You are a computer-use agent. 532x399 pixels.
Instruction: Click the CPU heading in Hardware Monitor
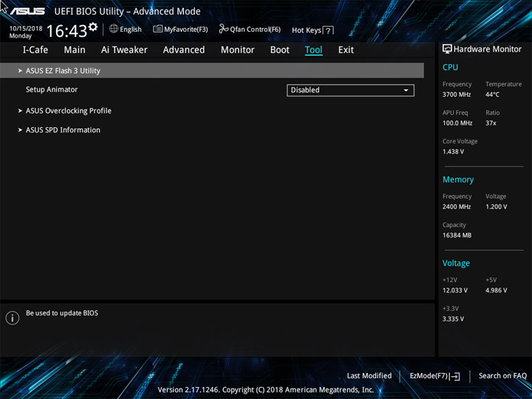click(x=450, y=67)
